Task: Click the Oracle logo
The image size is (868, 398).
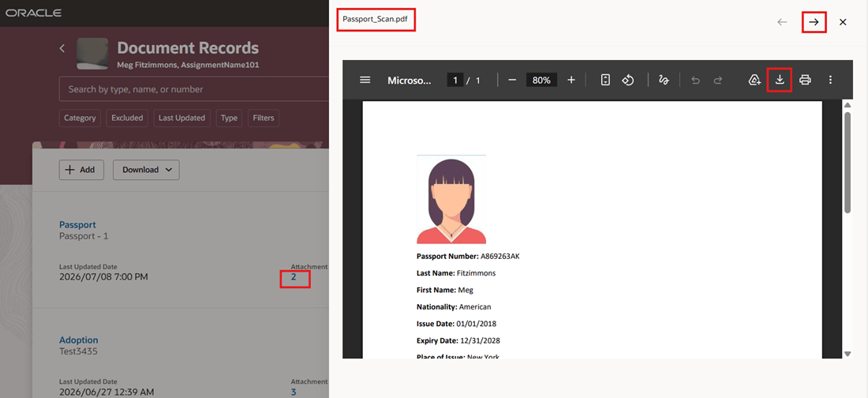Action: click(33, 12)
